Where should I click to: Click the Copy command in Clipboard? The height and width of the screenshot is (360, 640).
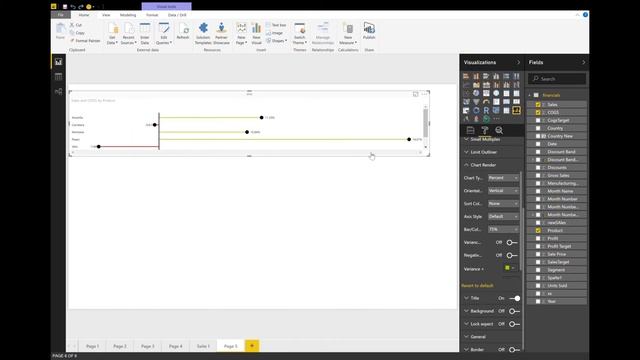point(77,33)
